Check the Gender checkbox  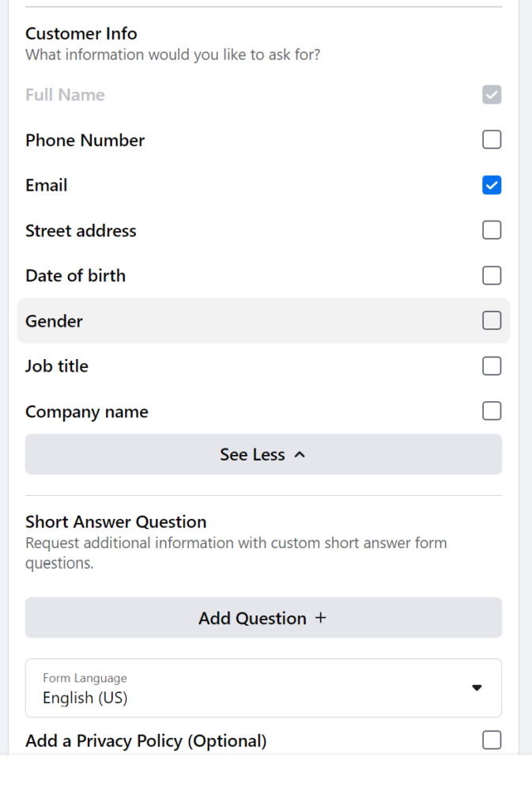point(492,320)
